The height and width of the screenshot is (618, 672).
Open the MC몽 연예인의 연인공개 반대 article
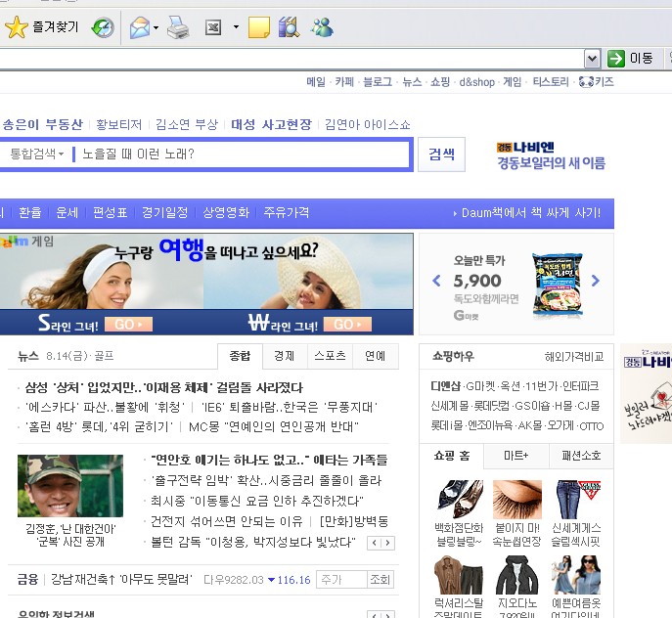pyautogui.click(x=274, y=427)
